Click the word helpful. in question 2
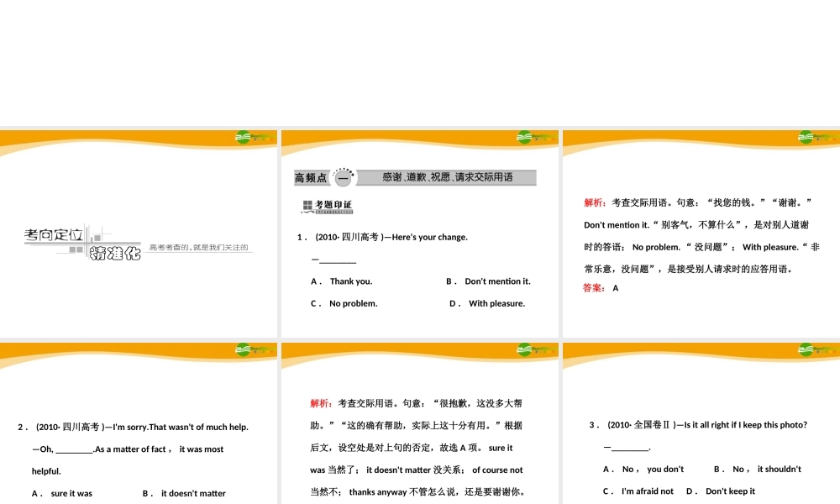 click(x=46, y=471)
